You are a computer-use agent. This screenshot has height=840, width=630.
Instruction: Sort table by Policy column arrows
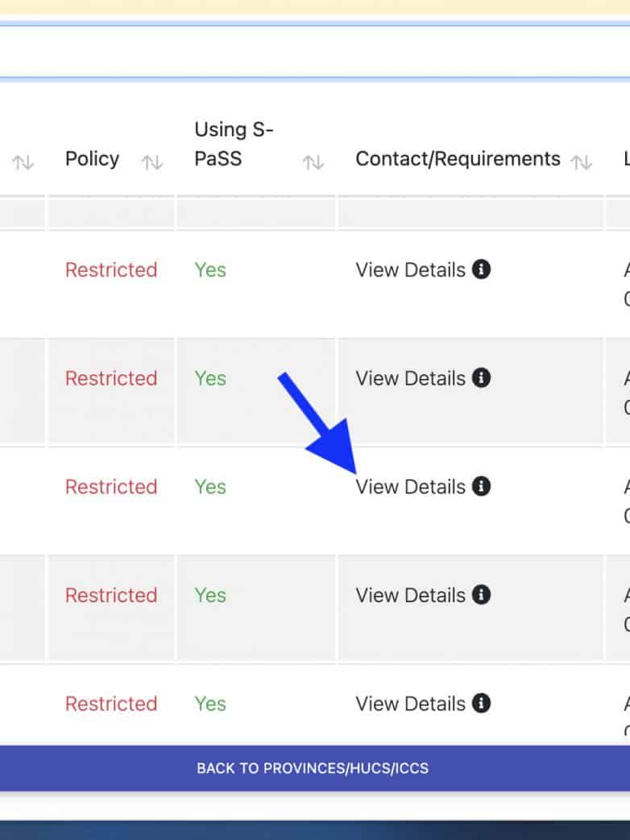(x=152, y=163)
